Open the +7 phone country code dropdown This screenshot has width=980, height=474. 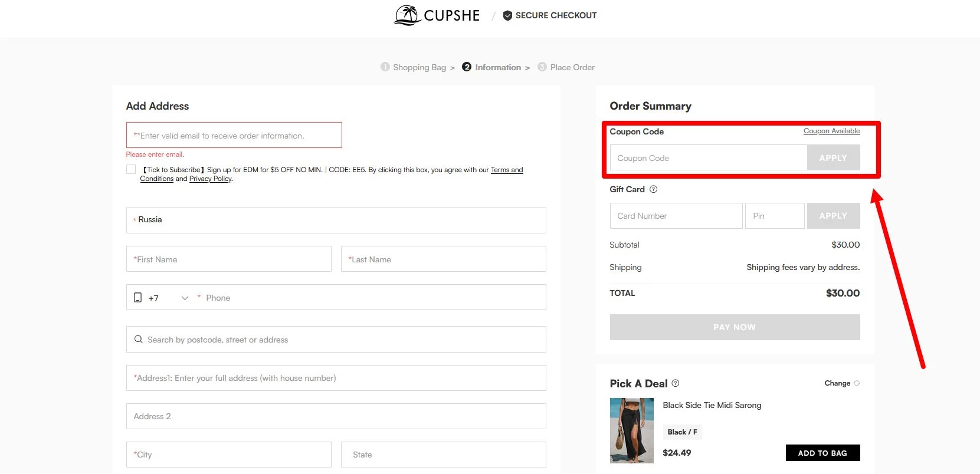tap(184, 298)
